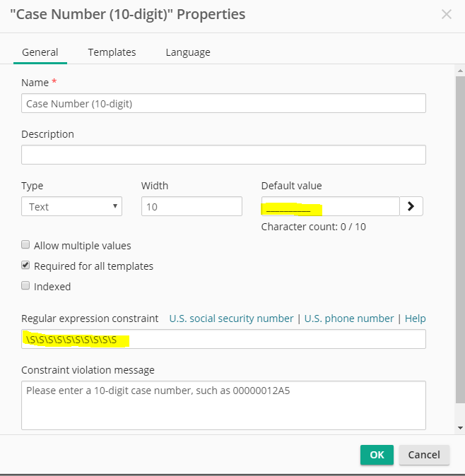
Task: Focus the empty Description field
Action: tap(223, 155)
